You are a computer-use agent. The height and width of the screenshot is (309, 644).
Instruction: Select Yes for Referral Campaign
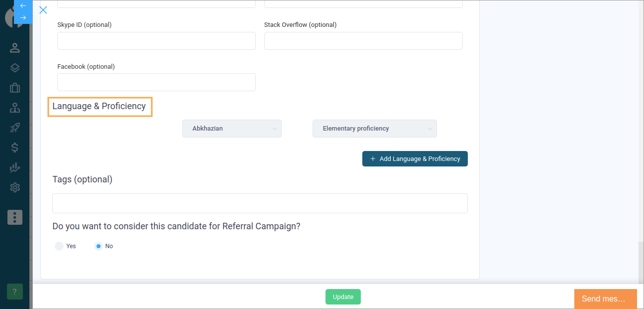59,246
